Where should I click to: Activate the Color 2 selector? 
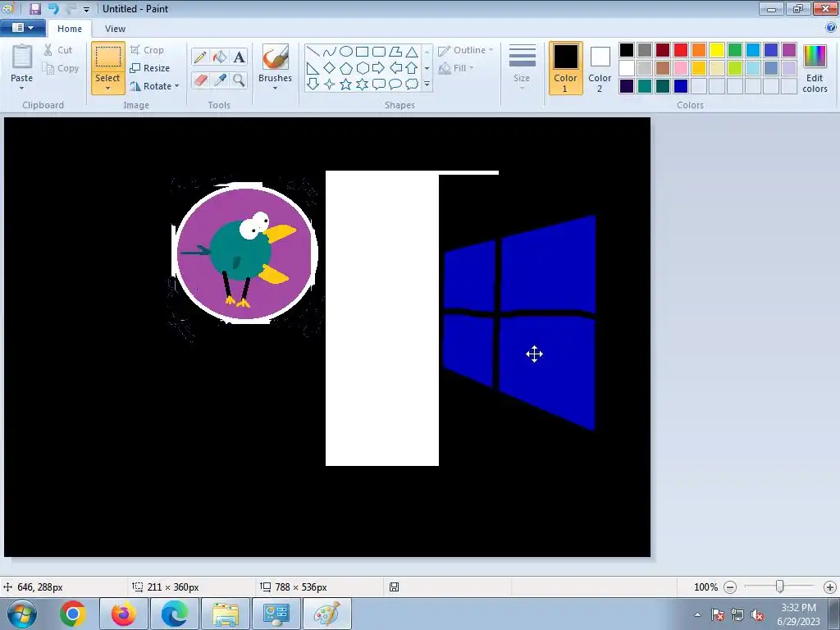pyautogui.click(x=600, y=68)
